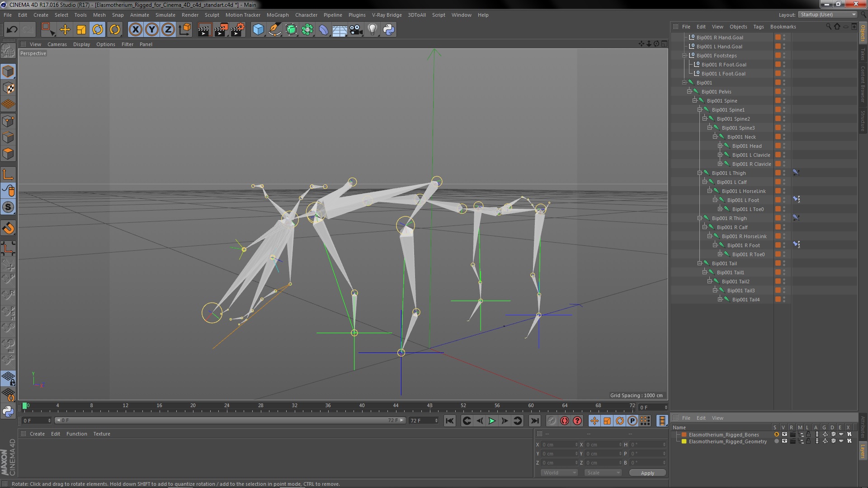The image size is (868, 488).
Task: Open the Python script icon in toolbar
Action: pyautogui.click(x=389, y=30)
